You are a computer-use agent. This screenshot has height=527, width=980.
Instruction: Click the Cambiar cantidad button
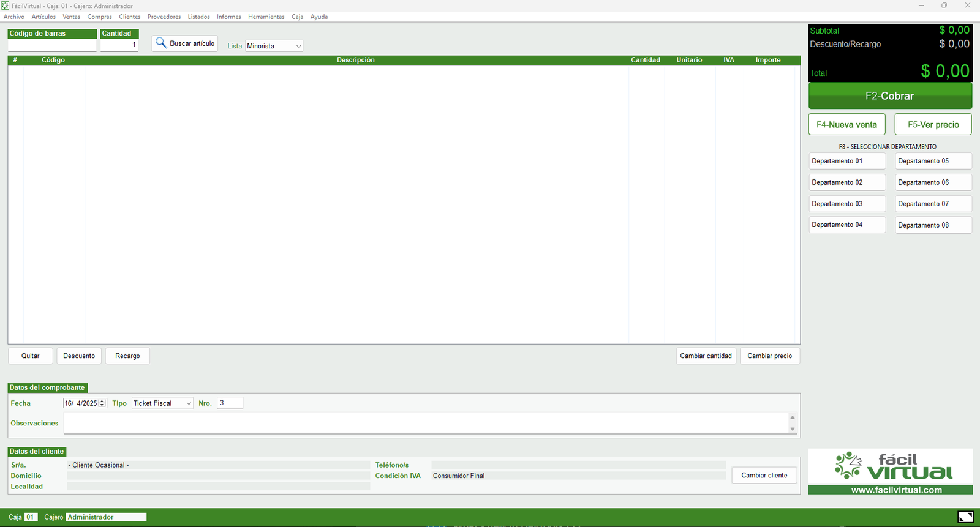pos(706,356)
